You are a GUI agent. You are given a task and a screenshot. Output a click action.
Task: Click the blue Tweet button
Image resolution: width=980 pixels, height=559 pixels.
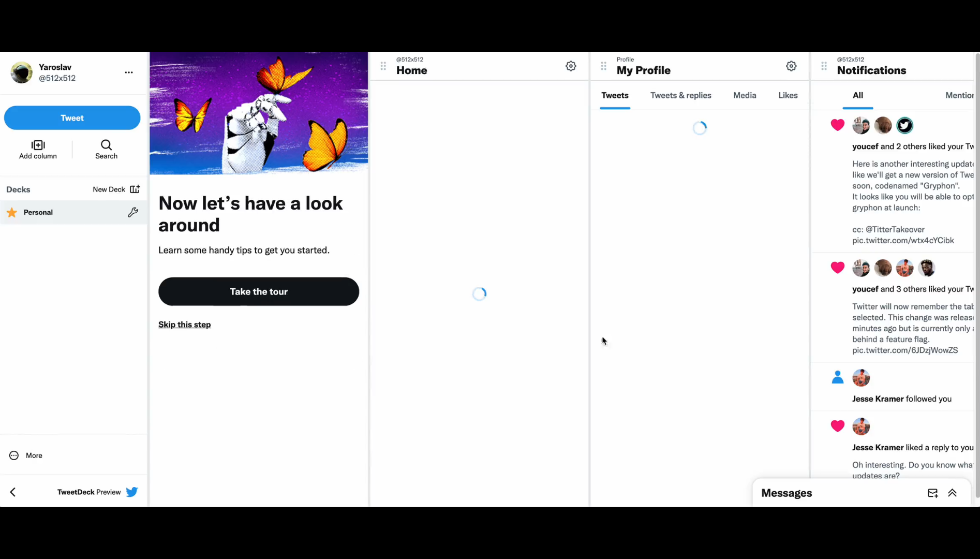coord(72,118)
